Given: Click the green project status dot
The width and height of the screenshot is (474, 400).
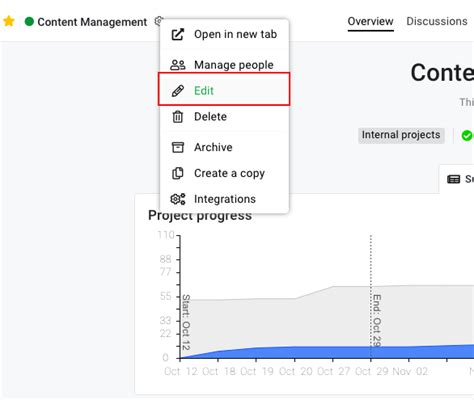Looking at the screenshot, I should [x=29, y=22].
